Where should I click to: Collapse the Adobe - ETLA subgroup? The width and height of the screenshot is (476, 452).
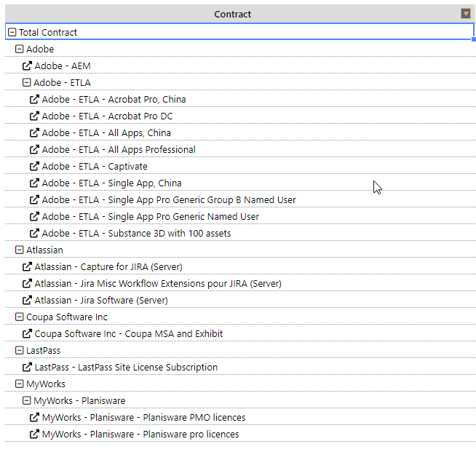[x=26, y=82]
